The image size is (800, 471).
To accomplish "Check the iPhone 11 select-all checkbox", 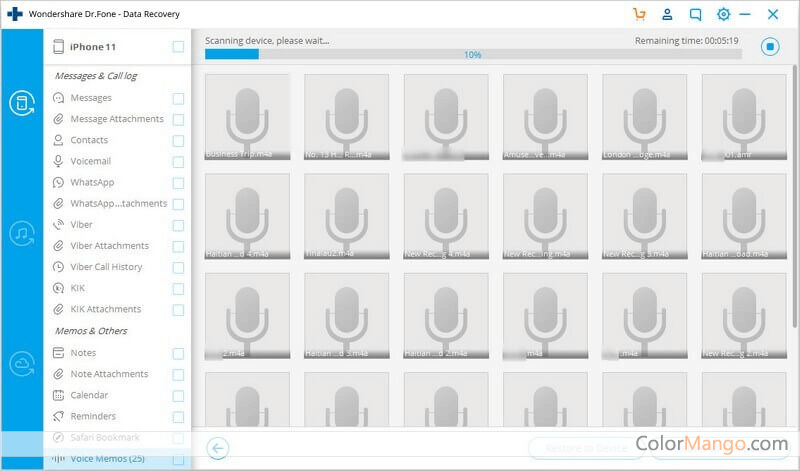I will coord(178,47).
